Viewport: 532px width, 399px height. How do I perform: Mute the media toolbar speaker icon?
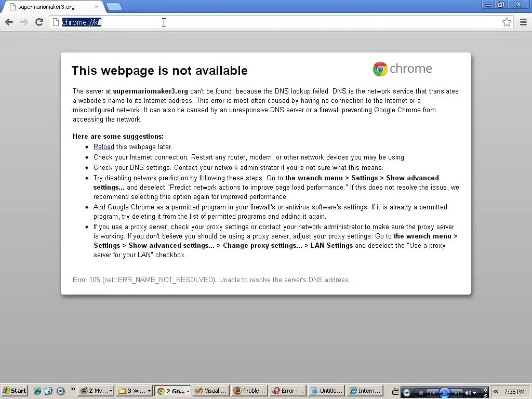pyautogui.click(x=468, y=393)
